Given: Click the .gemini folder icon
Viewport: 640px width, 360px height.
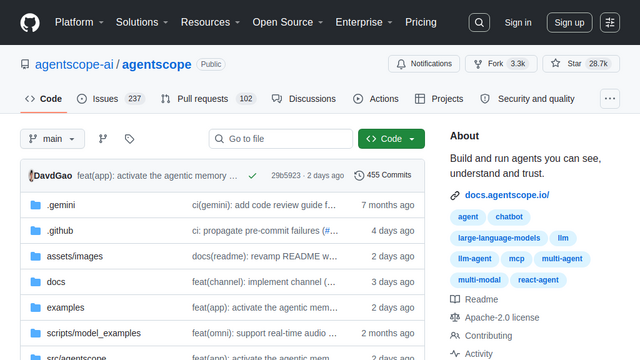Looking at the screenshot, I should (x=36, y=205).
